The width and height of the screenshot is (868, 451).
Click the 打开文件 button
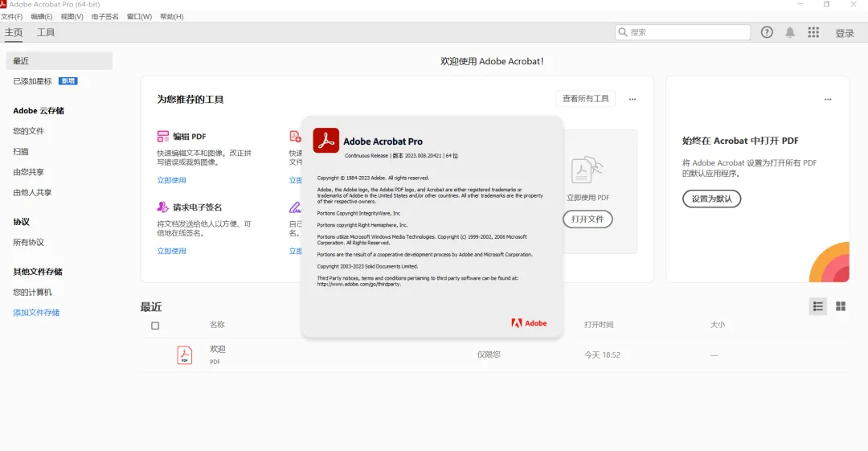[588, 219]
